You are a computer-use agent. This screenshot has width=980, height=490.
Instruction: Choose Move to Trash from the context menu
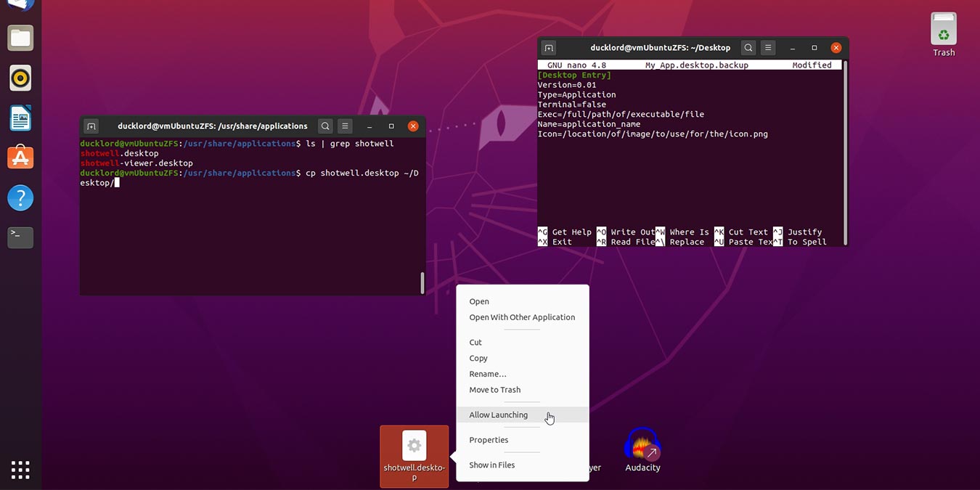tap(494, 390)
